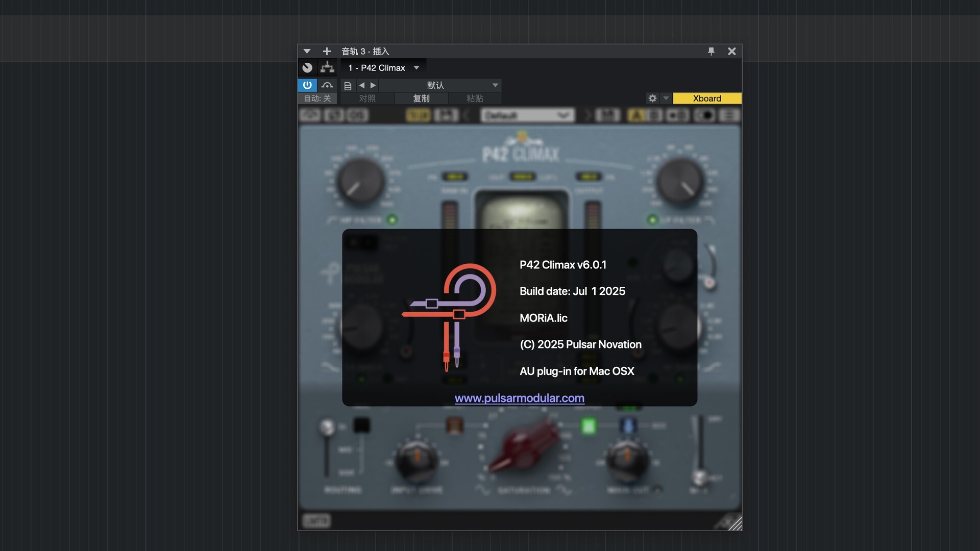Viewport: 980px width, 551px height.
Task: Open the 默认 preset dropdown
Action: click(x=440, y=85)
